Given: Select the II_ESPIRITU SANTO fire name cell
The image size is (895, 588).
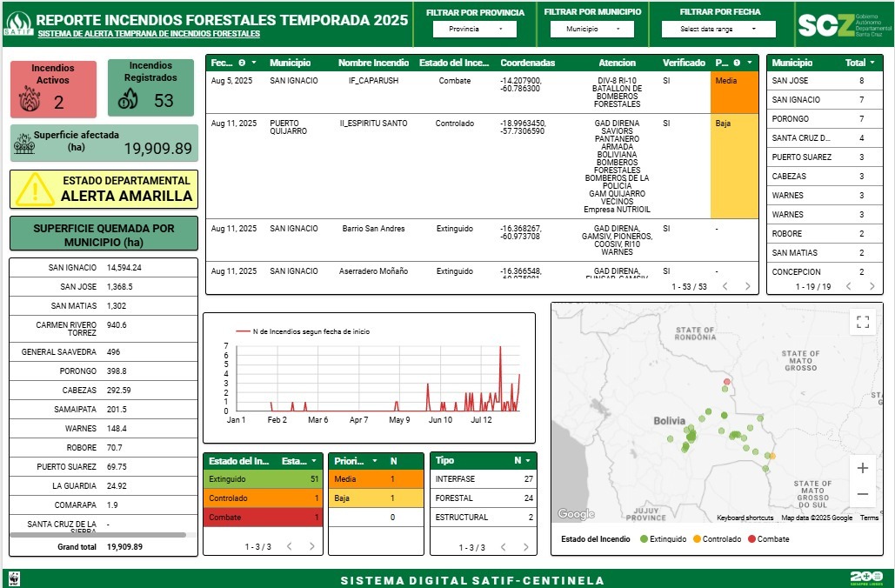Looking at the screenshot, I should pyautogui.click(x=373, y=124).
